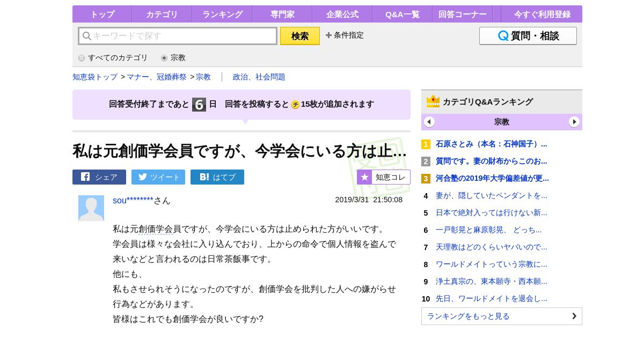Open ranking 3 河合塾の2019年 question
This screenshot has height=338, width=644.
(493, 178)
